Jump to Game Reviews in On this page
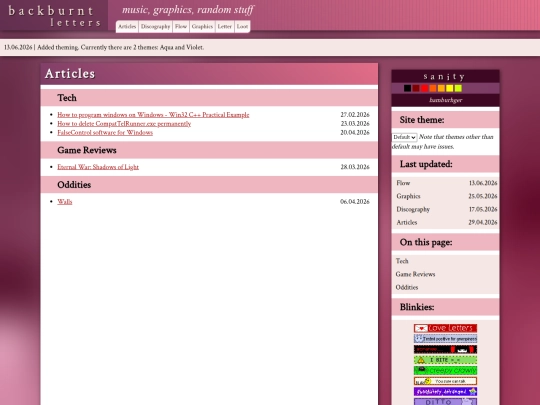540x405 pixels. [x=415, y=274]
